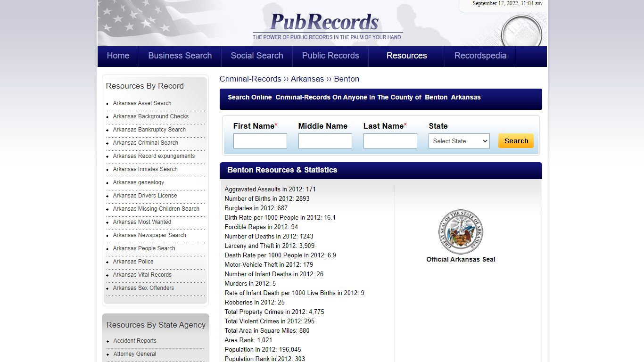Click the Last Name input field
Viewport: 644px width, 362px height.
390,141
